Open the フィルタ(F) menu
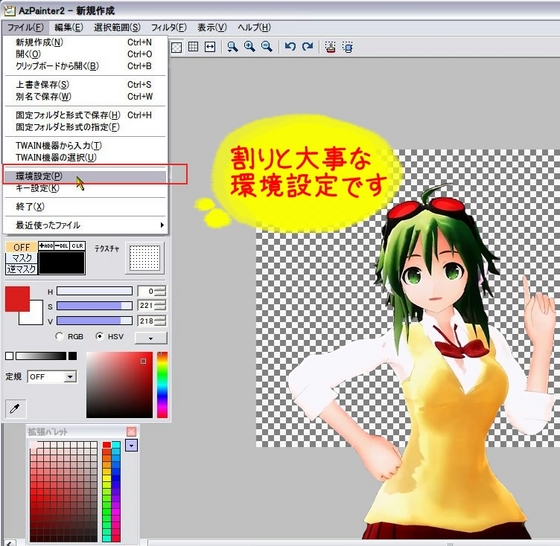Image resolution: width=560 pixels, height=546 pixels. click(169, 27)
